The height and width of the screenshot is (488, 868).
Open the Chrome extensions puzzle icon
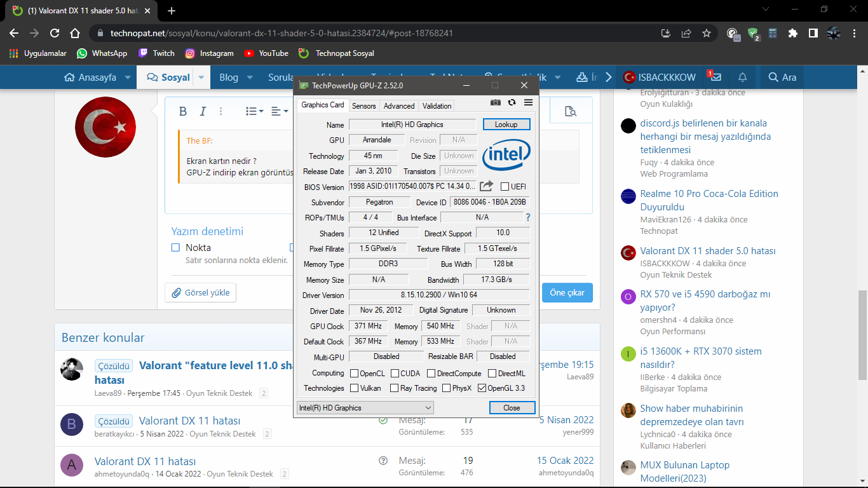coord(793,33)
